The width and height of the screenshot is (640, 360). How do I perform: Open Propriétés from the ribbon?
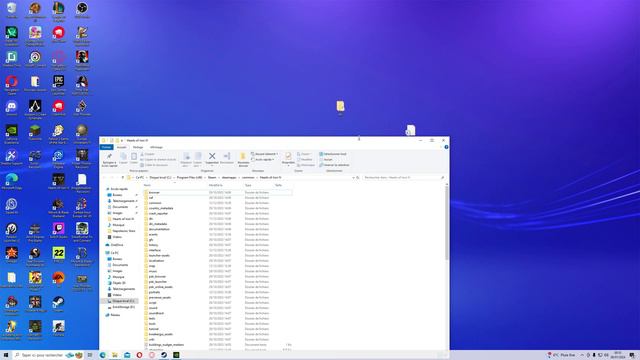click(x=288, y=158)
